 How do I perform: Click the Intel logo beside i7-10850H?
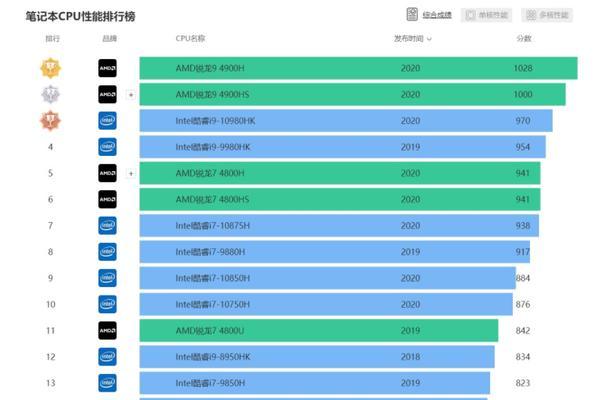107,278
